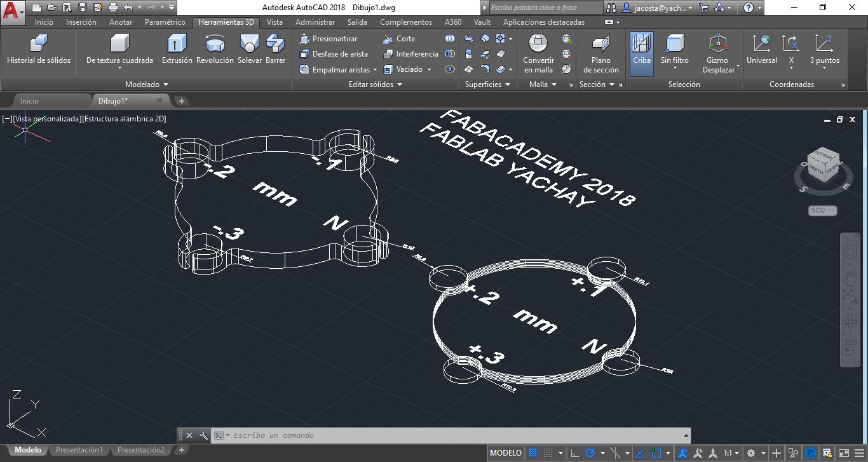The image size is (868, 462).
Task: Toggle the Criba culling option
Action: click(641, 50)
